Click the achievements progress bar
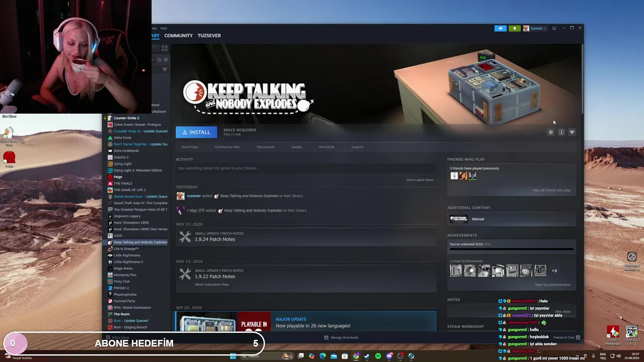This screenshot has width=644, height=362. [x=511, y=249]
